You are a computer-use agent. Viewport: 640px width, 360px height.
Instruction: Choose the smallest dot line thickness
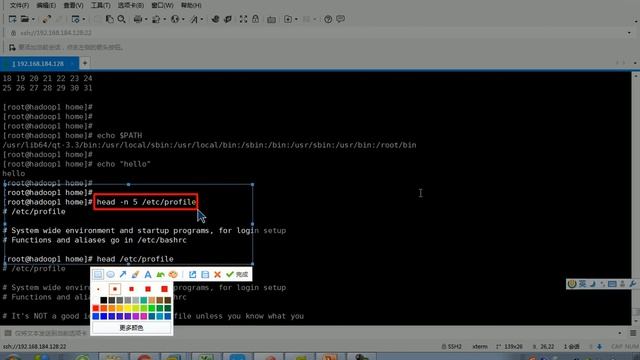[x=98, y=289]
